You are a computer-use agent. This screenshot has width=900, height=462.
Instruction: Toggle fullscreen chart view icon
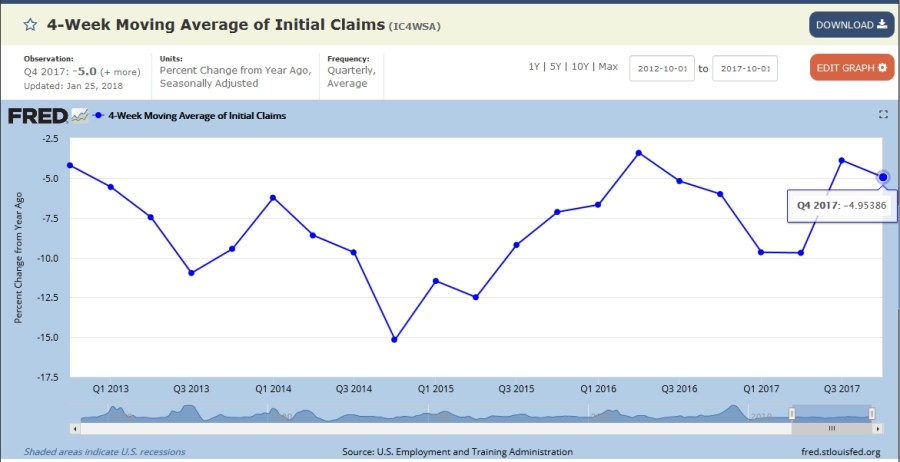pyautogui.click(x=883, y=114)
